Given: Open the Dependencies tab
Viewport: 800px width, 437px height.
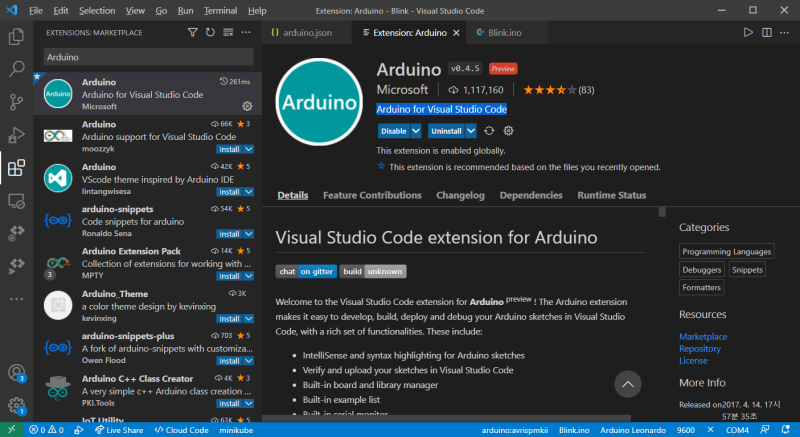Looking at the screenshot, I should [x=531, y=195].
